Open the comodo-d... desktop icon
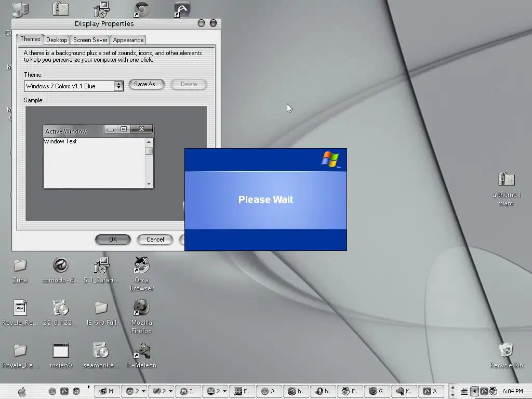The image size is (532, 399). (x=61, y=270)
